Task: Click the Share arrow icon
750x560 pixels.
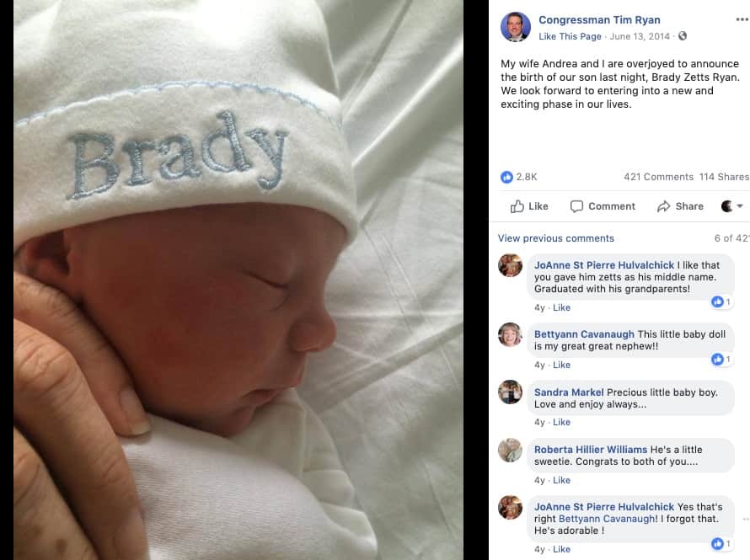Action: click(663, 206)
